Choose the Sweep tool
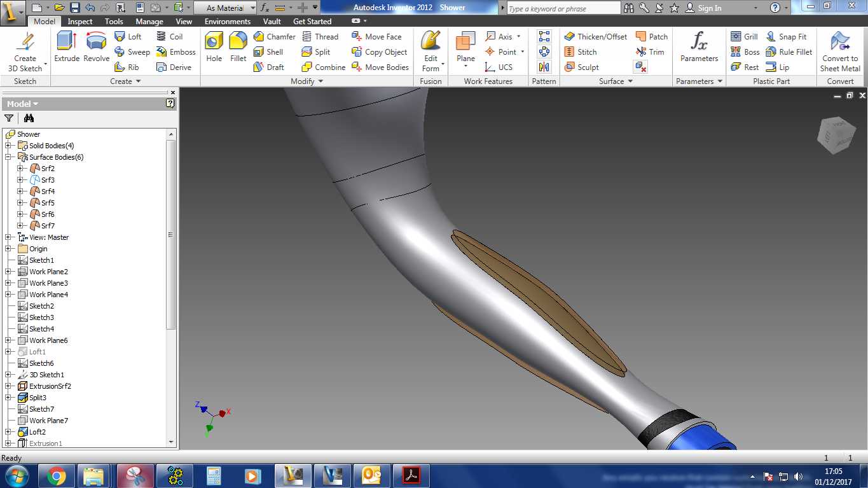Image resolution: width=868 pixels, height=488 pixels. point(132,52)
